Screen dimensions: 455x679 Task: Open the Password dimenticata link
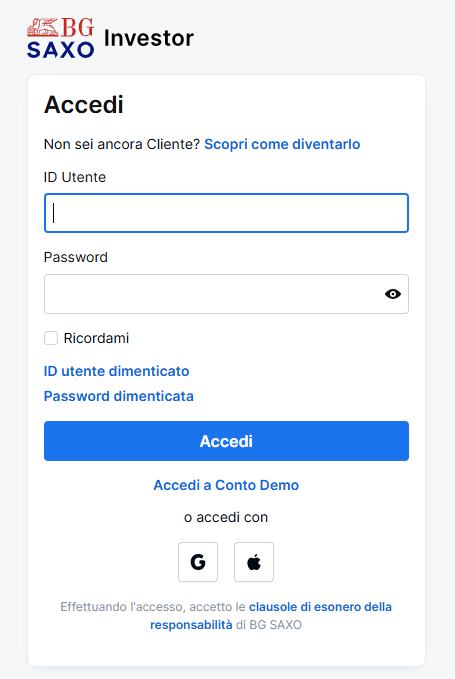(x=119, y=396)
